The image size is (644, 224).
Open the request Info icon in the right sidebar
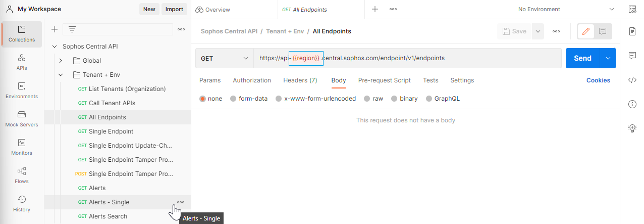[632, 104]
